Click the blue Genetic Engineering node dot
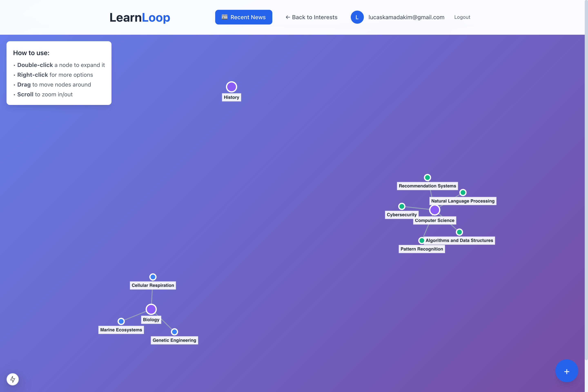 click(174, 332)
